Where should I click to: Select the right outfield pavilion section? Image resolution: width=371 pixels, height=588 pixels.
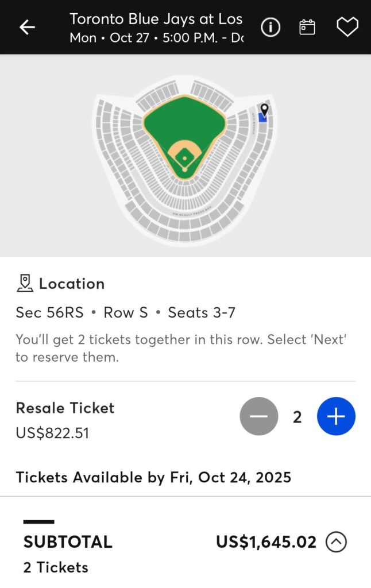[211, 94]
